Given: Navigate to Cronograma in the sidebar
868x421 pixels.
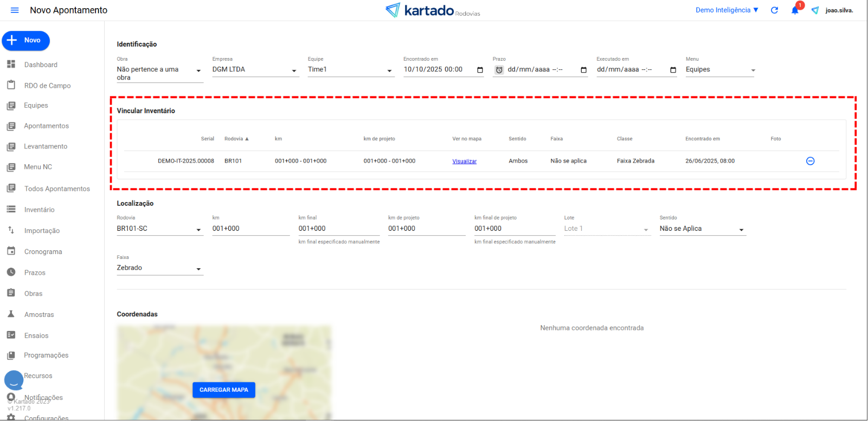Looking at the screenshot, I should [x=43, y=252].
